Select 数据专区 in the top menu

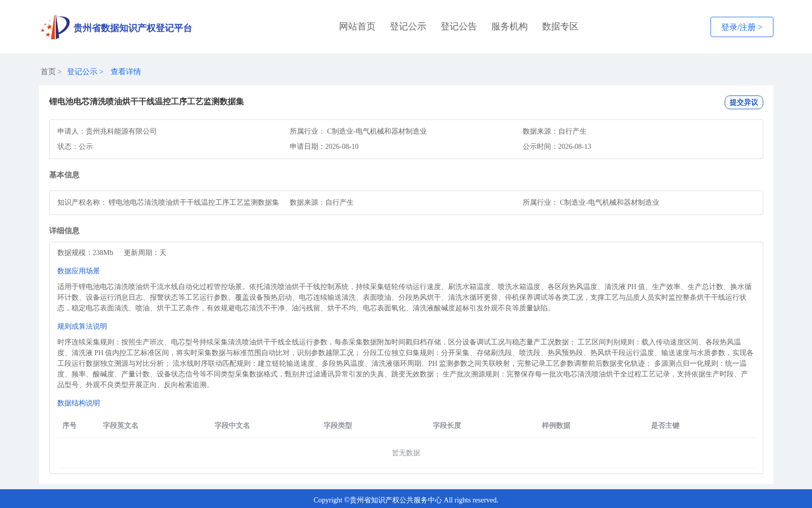560,26
